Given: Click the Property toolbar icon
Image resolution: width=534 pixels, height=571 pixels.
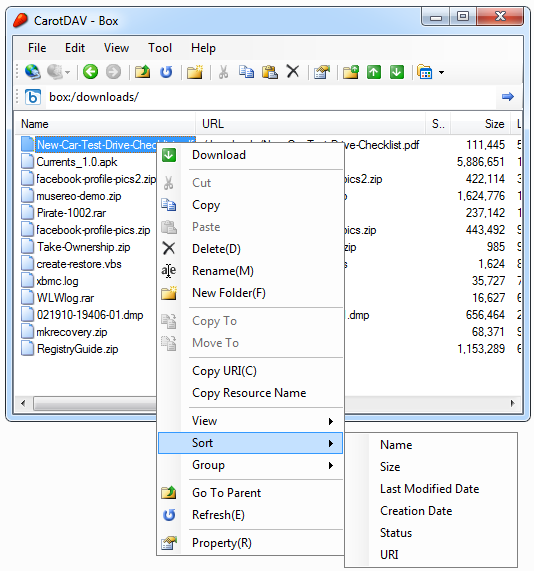Looking at the screenshot, I should coord(322,72).
